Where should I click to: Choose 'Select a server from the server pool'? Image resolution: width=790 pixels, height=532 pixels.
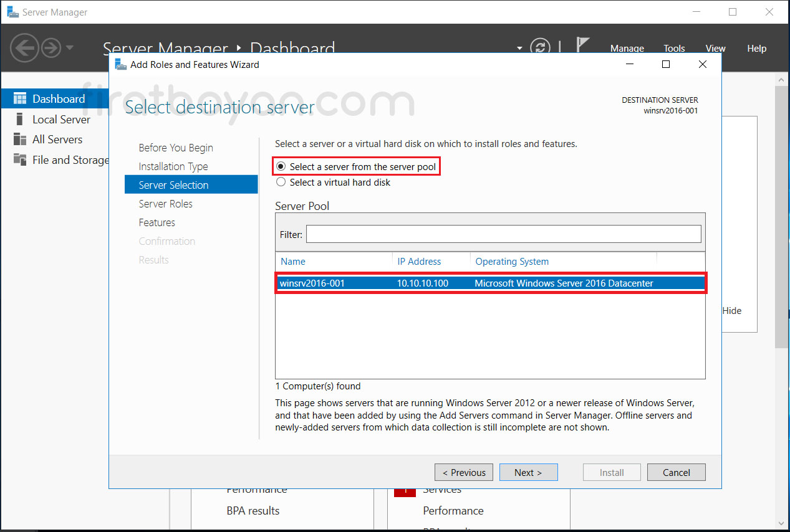pyautogui.click(x=356, y=167)
